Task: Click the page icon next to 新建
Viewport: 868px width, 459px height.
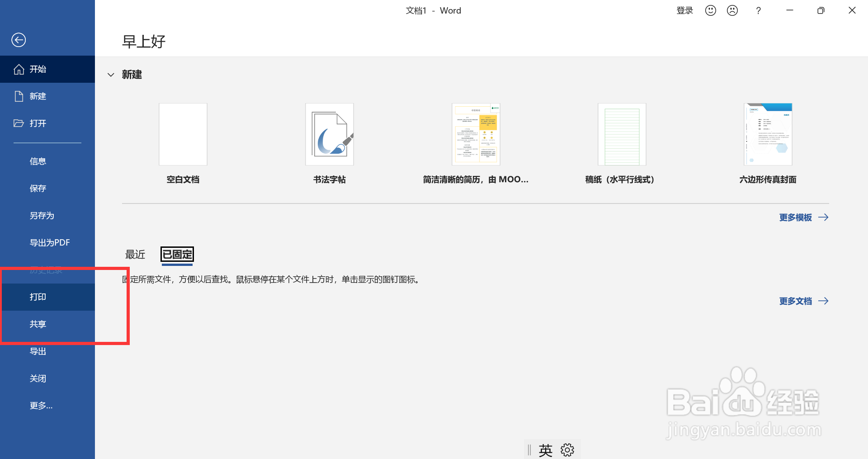Action: 19,96
